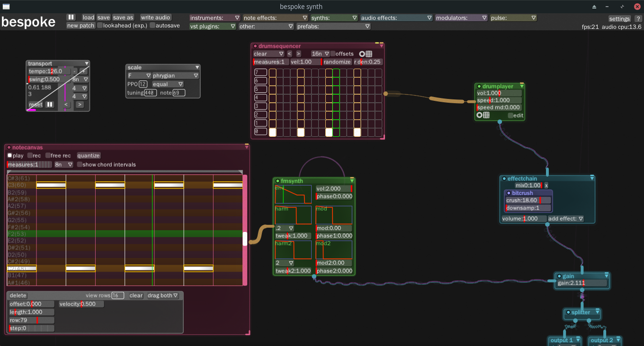This screenshot has width=644, height=346.
Task: Pause audio with the top toolbar pause icon
Action: click(71, 18)
